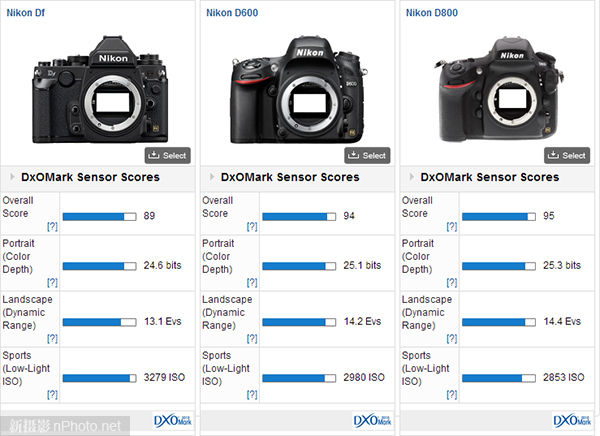600x436 pixels.
Task: Select the 13.1 Evs dynamic range value
Action: coord(163,321)
